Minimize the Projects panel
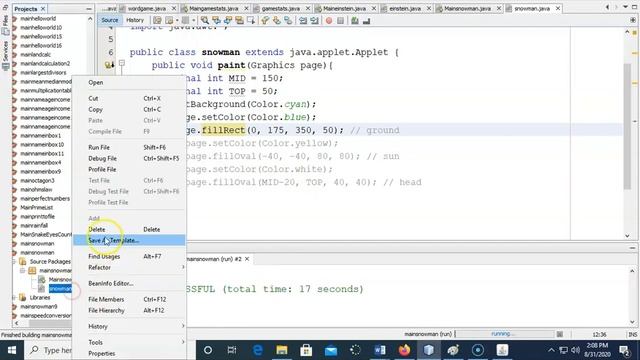Viewport: 640px width, 360px height. coord(89,9)
